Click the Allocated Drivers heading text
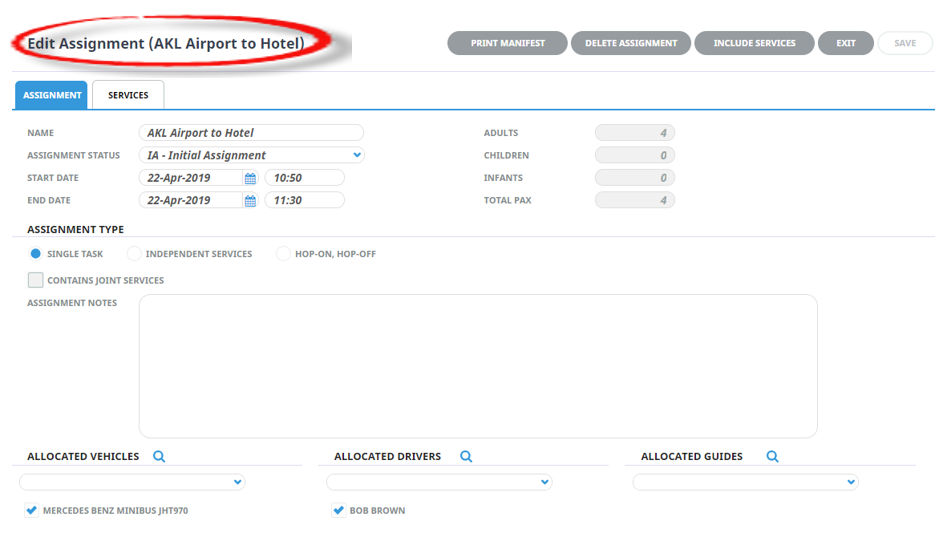The width and height of the screenshot is (946, 538). click(x=387, y=457)
